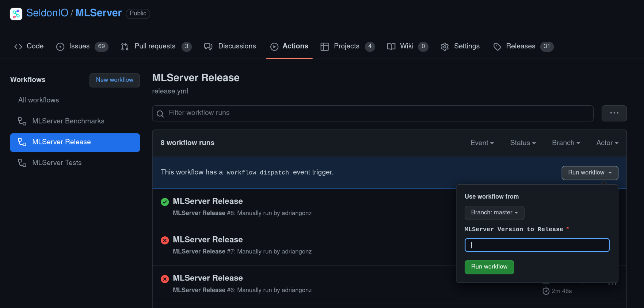Click the search magnifier icon in filter box
644x308 pixels.
point(160,114)
